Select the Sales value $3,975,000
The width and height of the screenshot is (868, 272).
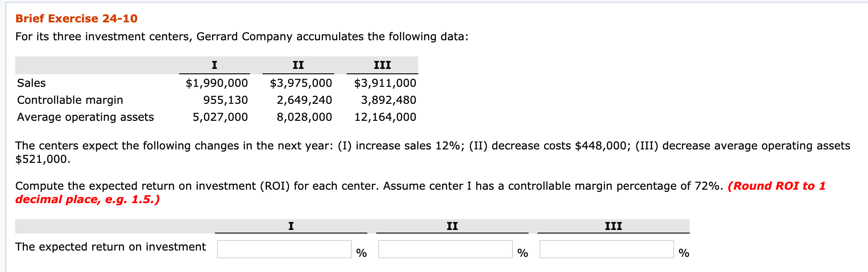301,83
